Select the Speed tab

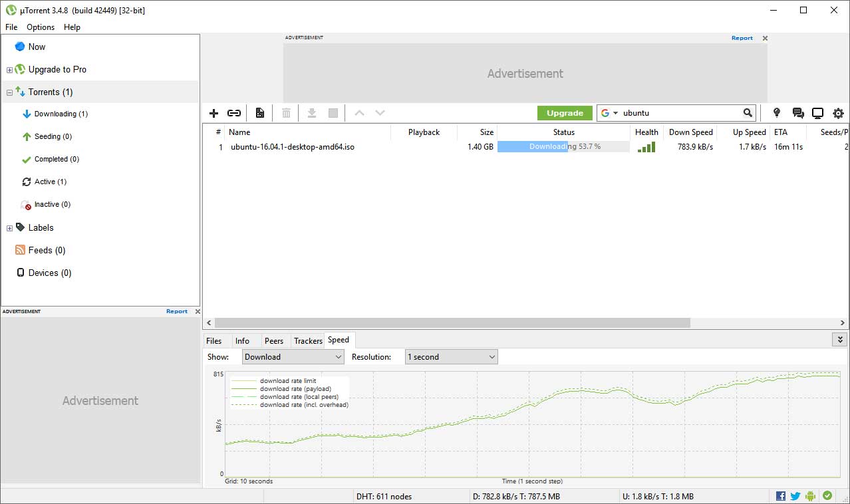point(339,340)
